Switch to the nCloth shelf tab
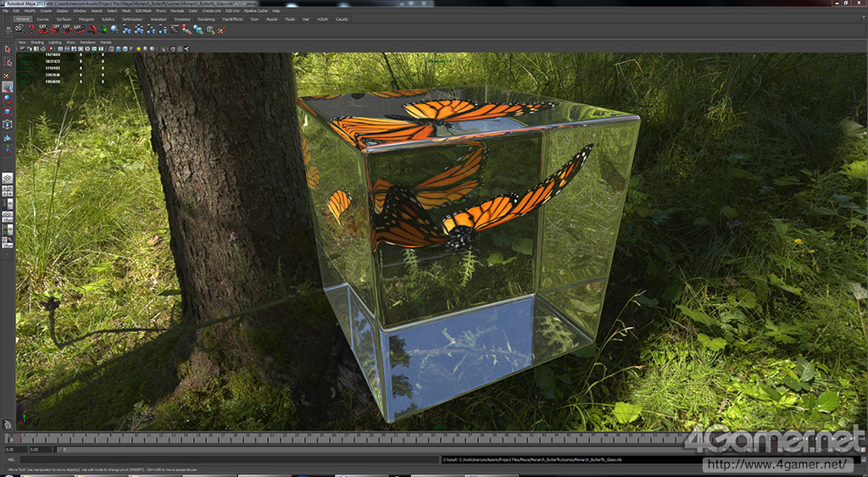This screenshot has height=477, width=868. click(322, 19)
